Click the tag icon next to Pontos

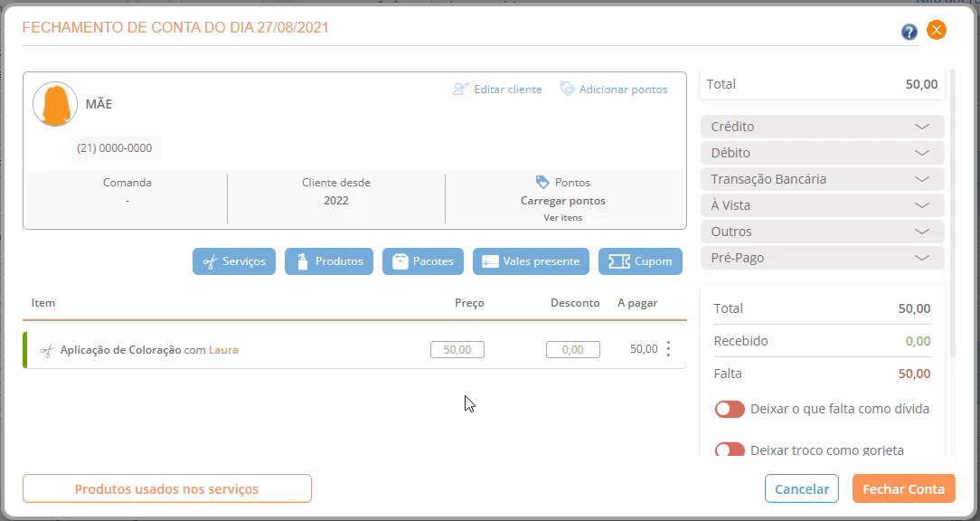pyautogui.click(x=542, y=182)
